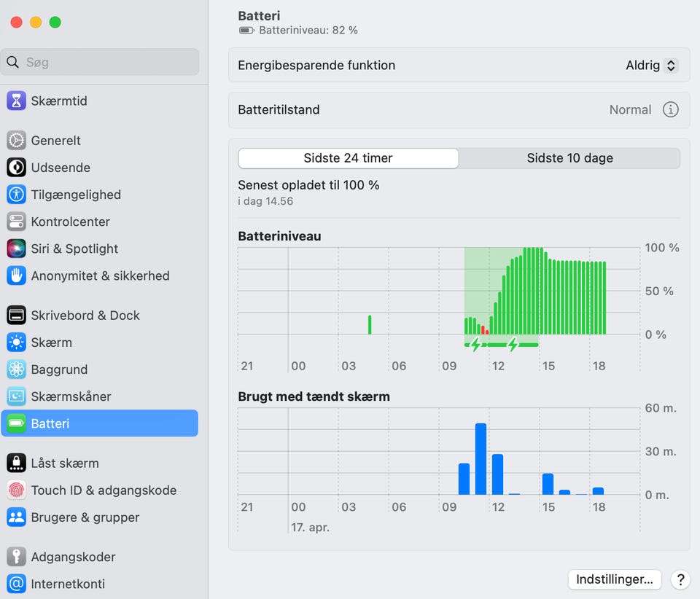Click the search magnifier icon
The height and width of the screenshot is (599, 700).
[x=13, y=62]
